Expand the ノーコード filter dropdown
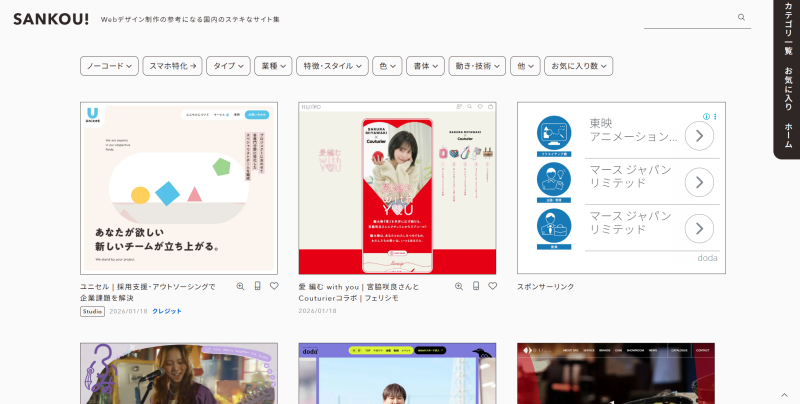 point(108,66)
